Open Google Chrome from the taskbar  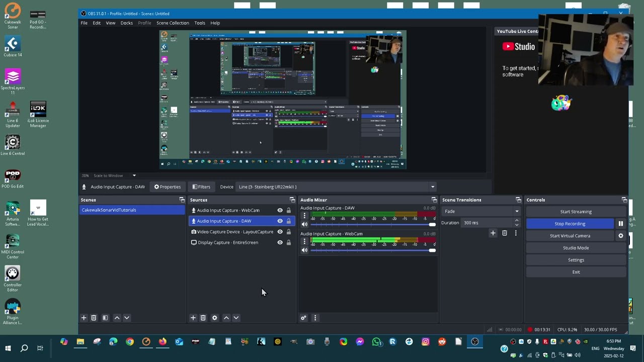click(130, 342)
